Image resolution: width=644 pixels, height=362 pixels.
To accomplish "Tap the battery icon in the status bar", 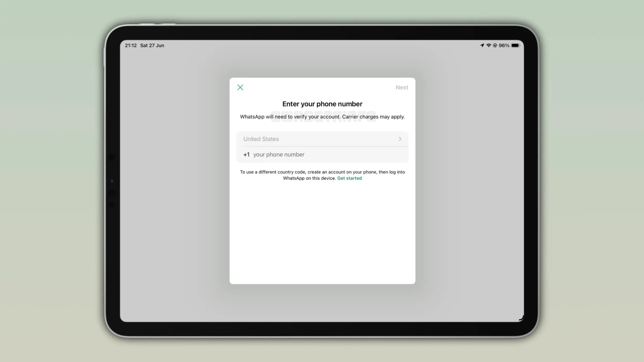I will coord(516,45).
